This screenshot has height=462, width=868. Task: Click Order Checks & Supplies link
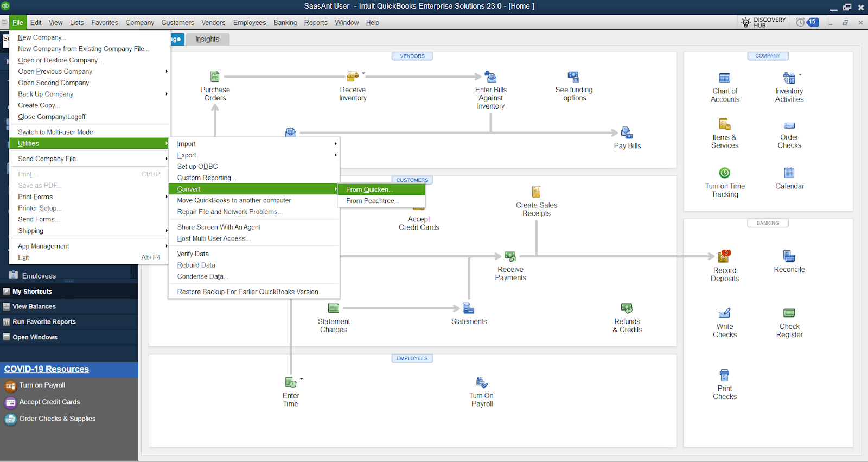pos(57,419)
